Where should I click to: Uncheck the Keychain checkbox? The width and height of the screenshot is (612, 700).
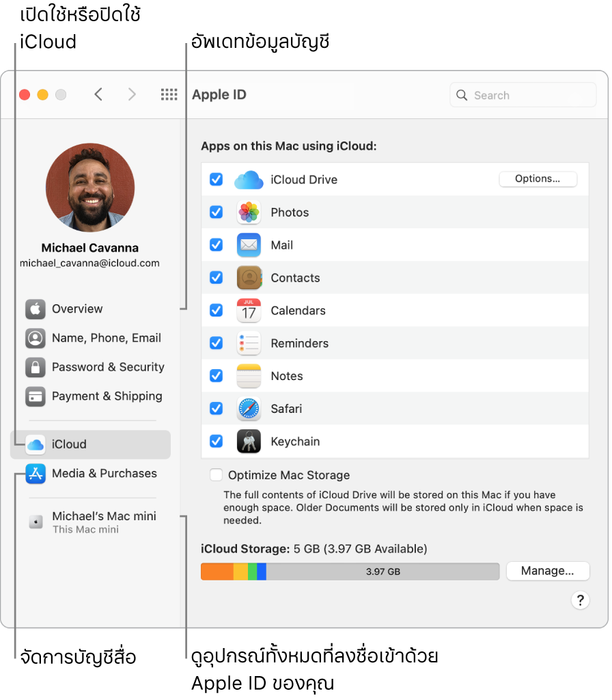tap(217, 441)
